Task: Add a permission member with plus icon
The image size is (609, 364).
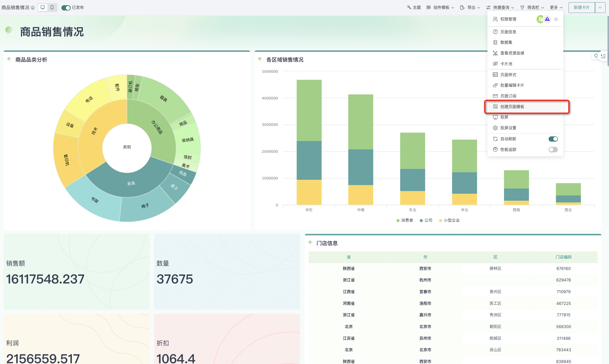Action: 556,19
